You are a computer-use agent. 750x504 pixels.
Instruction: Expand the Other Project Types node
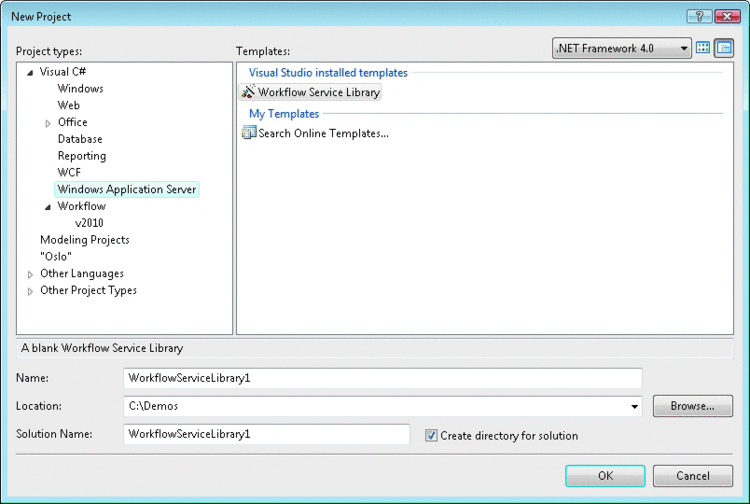30,291
